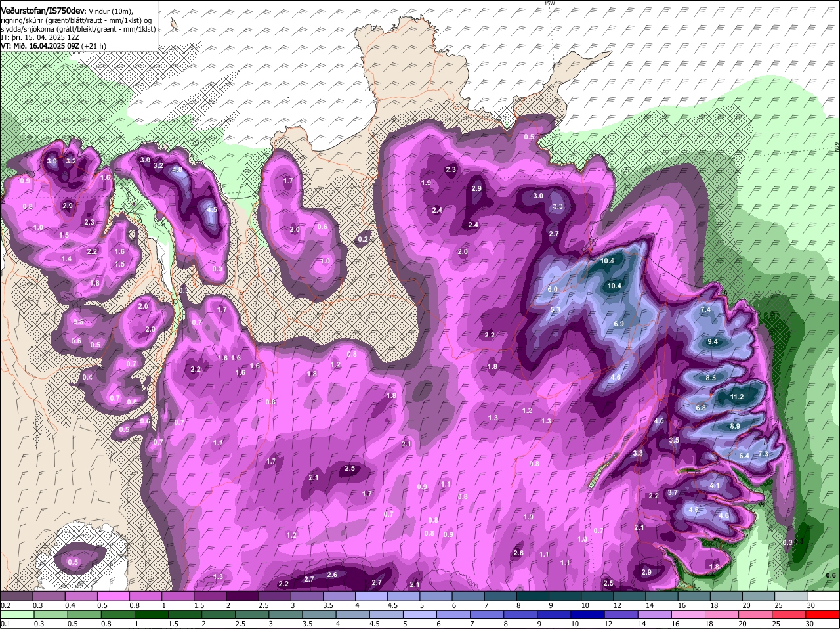Click the 4.1 value on the map
This screenshot has height=629, width=840.
pyautogui.click(x=715, y=485)
